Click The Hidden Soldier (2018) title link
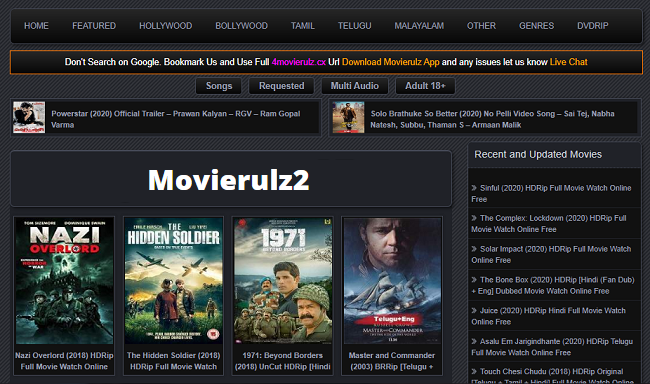This screenshot has height=384, width=650. click(173, 361)
